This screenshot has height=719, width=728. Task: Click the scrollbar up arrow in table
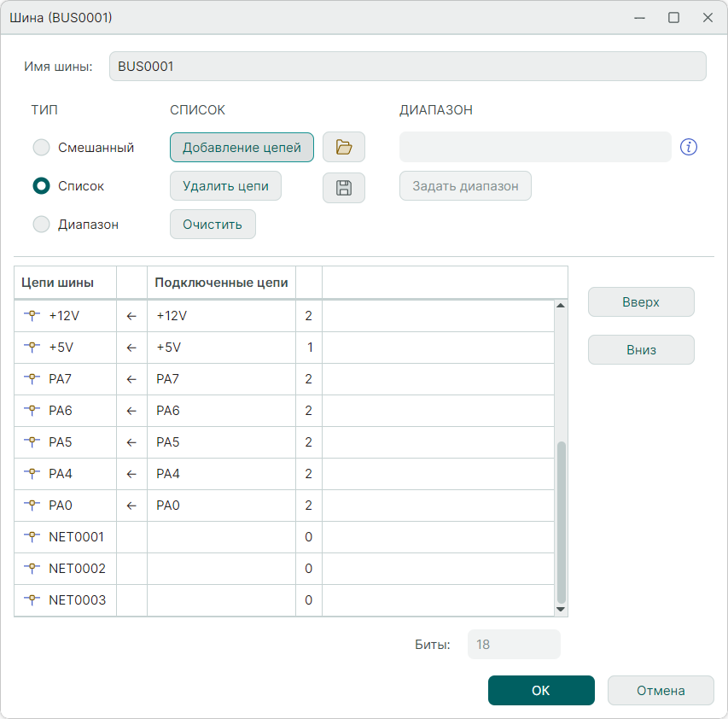coord(561,306)
